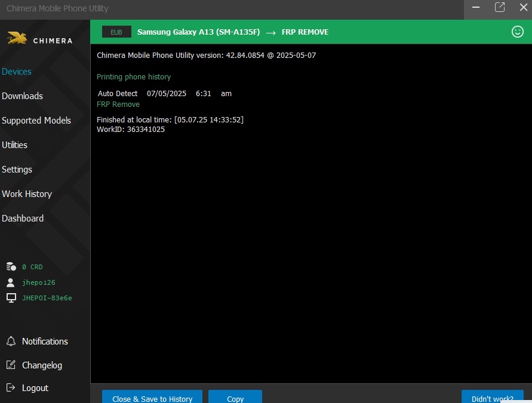The height and width of the screenshot is (403, 532).
Task: Click the smiley face feedback icon
Action: point(518,32)
